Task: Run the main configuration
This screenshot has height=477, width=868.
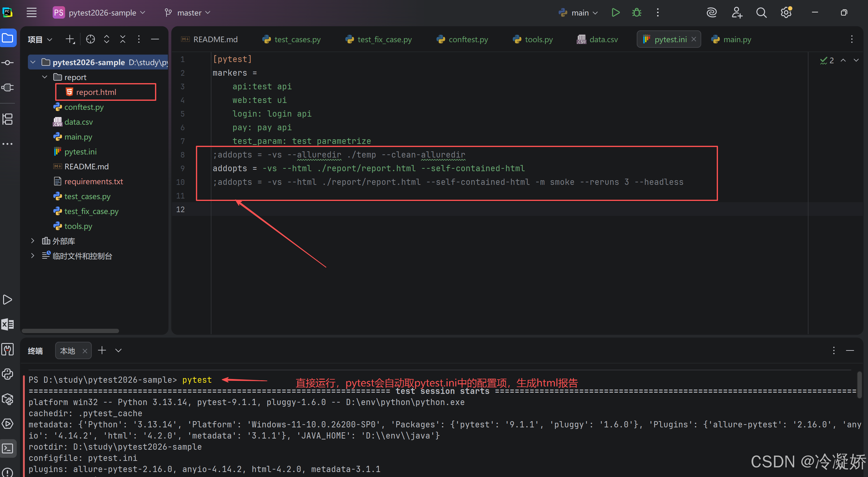Action: [615, 13]
